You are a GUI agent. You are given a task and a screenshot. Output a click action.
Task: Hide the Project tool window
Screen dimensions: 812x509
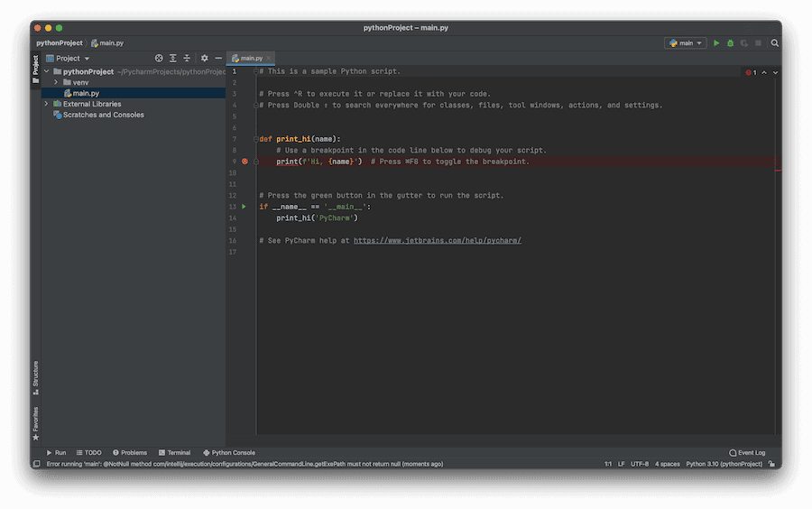click(217, 58)
